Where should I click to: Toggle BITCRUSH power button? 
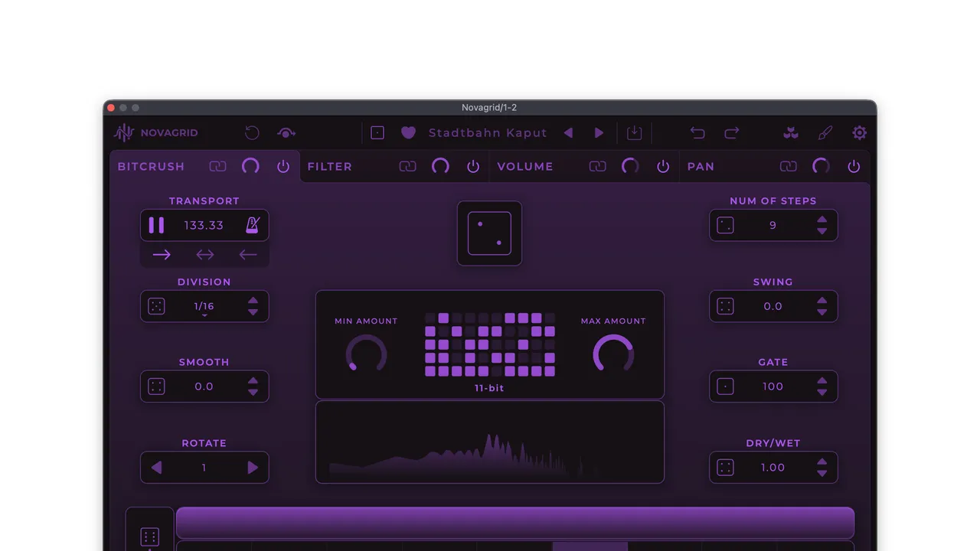[x=283, y=166]
